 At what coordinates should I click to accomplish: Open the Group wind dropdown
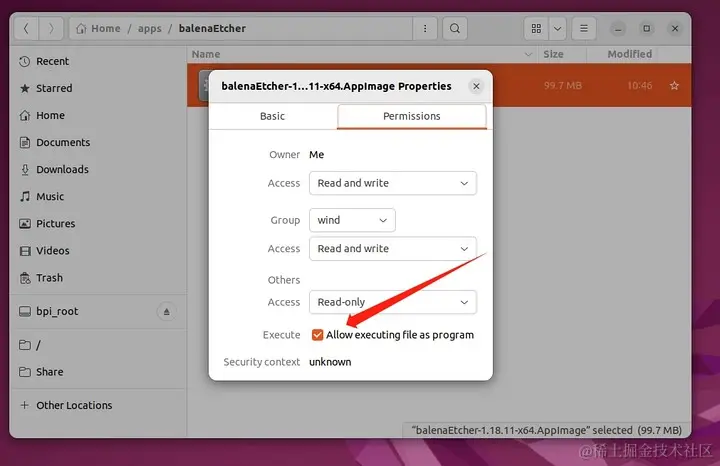352,220
